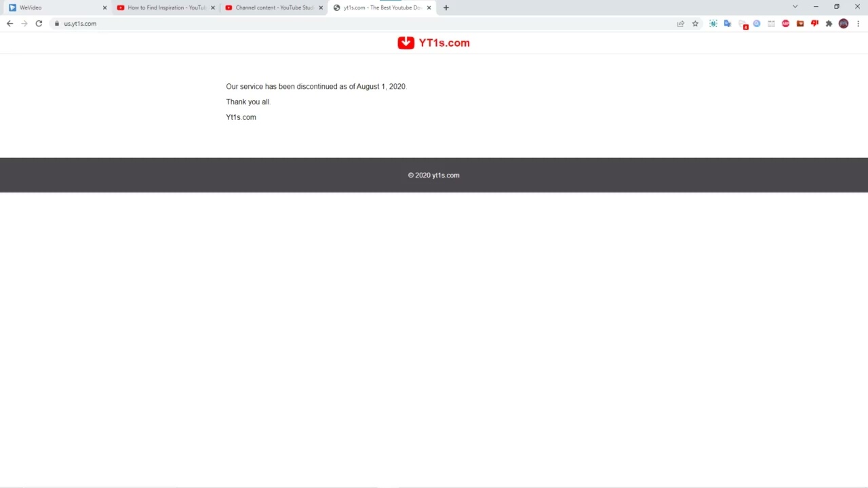Close the Channel content YouTube Studio tab
This screenshot has width=868, height=488.
(321, 8)
